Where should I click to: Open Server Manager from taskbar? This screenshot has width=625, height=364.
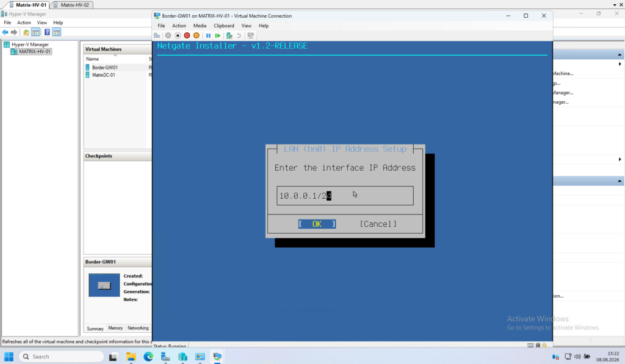[165, 357]
